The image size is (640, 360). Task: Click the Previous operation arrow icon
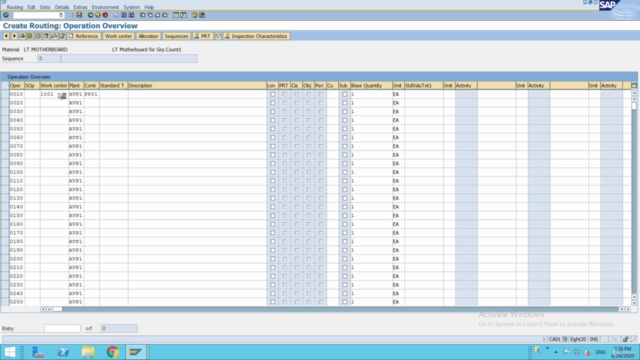[6, 36]
